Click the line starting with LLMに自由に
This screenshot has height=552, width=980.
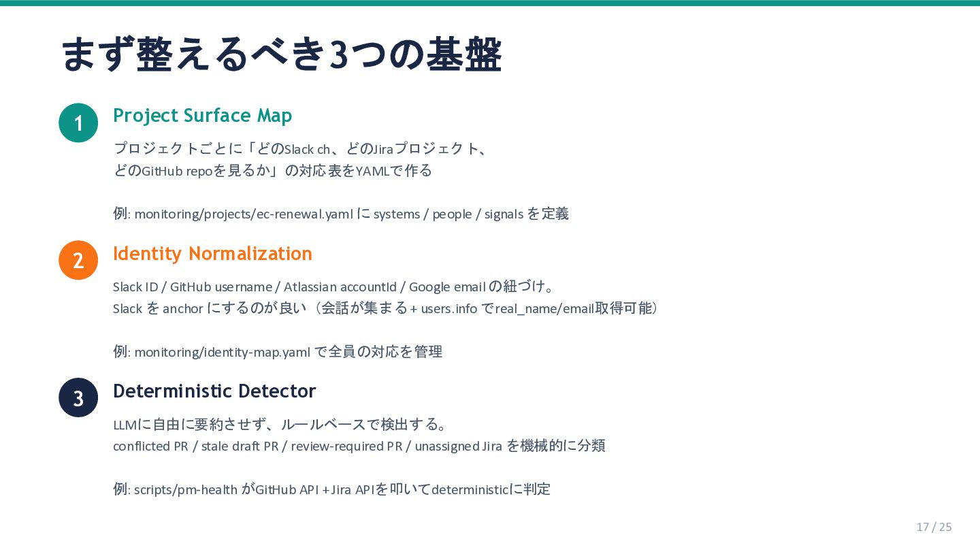(x=279, y=425)
